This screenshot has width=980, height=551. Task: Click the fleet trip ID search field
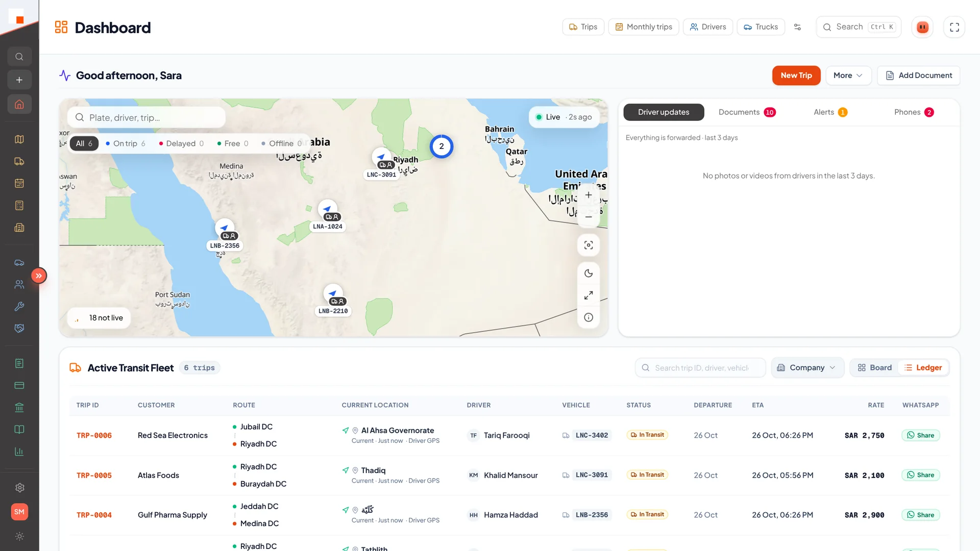700,368
